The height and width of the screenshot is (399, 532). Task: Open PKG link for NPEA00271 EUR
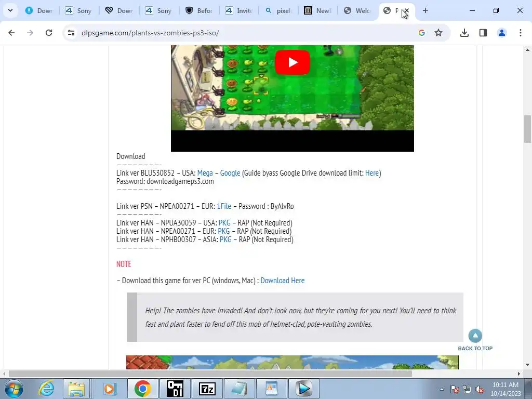tap(223, 231)
